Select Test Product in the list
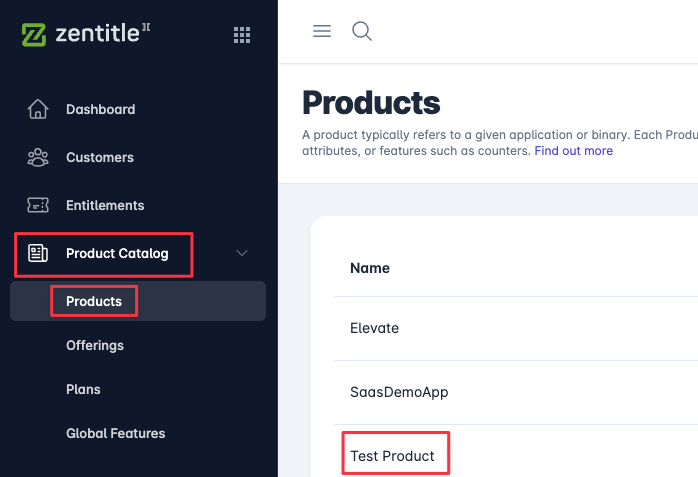This screenshot has width=698, height=477. coord(392,456)
